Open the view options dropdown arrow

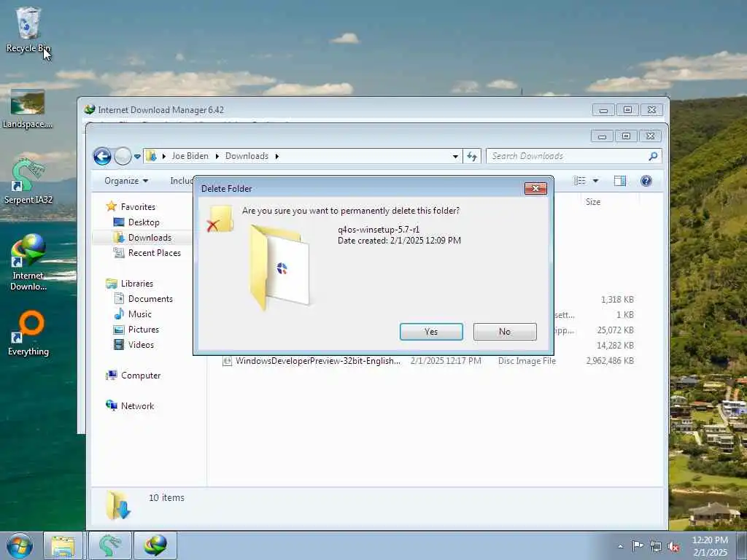click(595, 181)
